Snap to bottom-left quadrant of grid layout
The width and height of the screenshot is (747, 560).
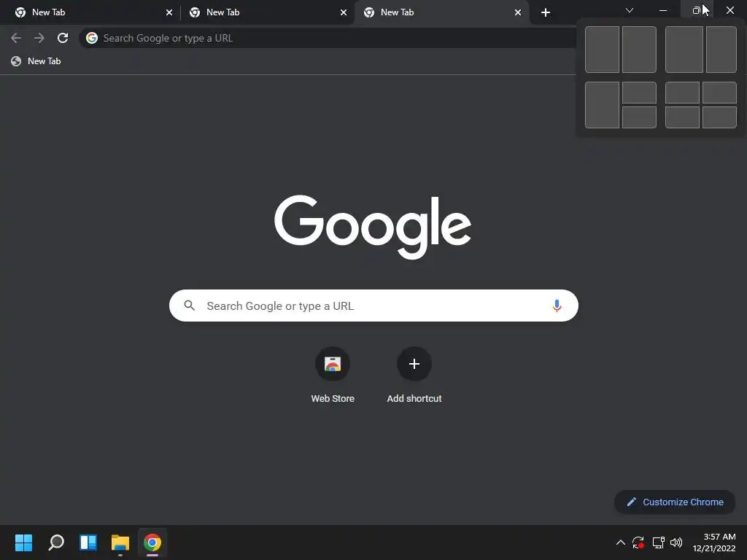[x=682, y=117]
